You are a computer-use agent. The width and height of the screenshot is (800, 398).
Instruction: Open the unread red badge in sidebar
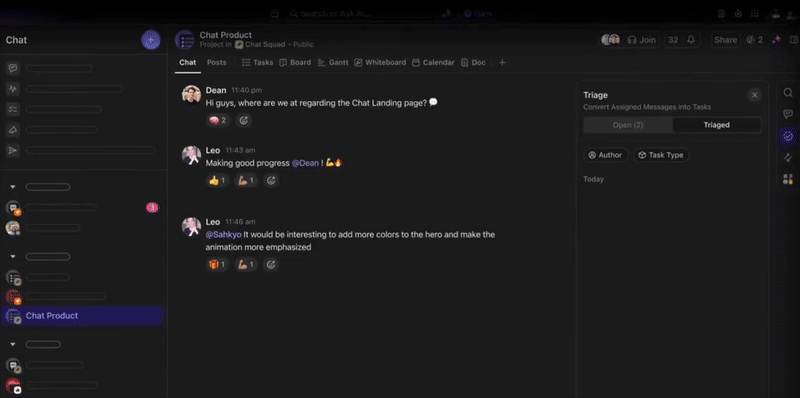152,207
